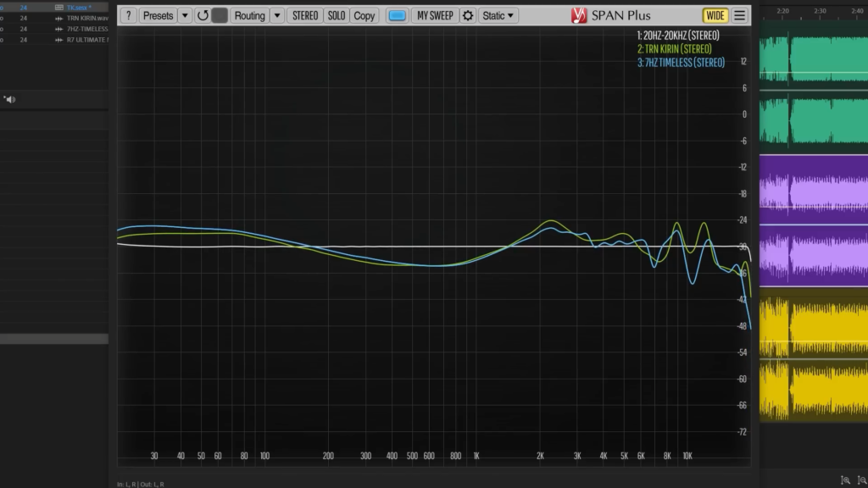Select the yellow audio clip on the timeline
Image resolution: width=868 pixels, height=488 pixels.
pos(814,355)
